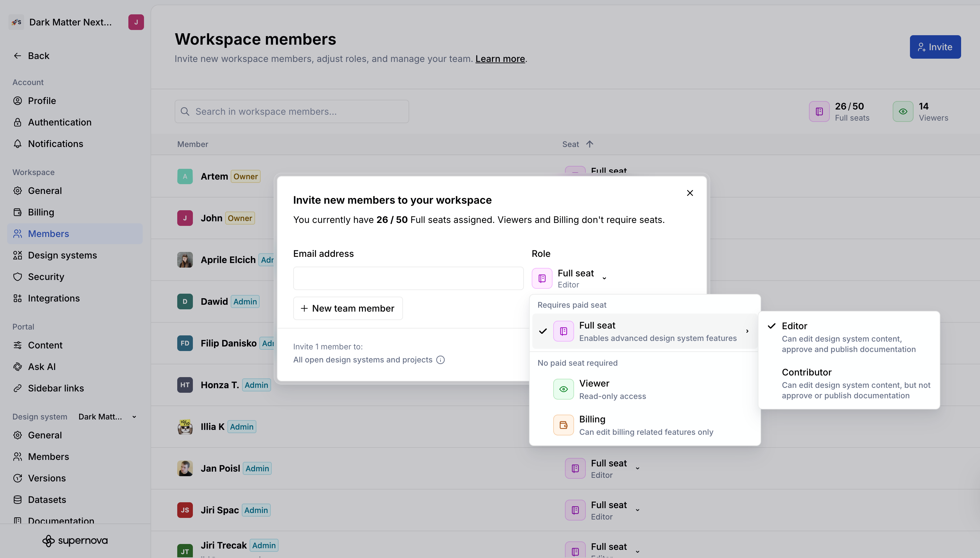Open Ask AI in Portal section
980x558 pixels.
coord(41,367)
